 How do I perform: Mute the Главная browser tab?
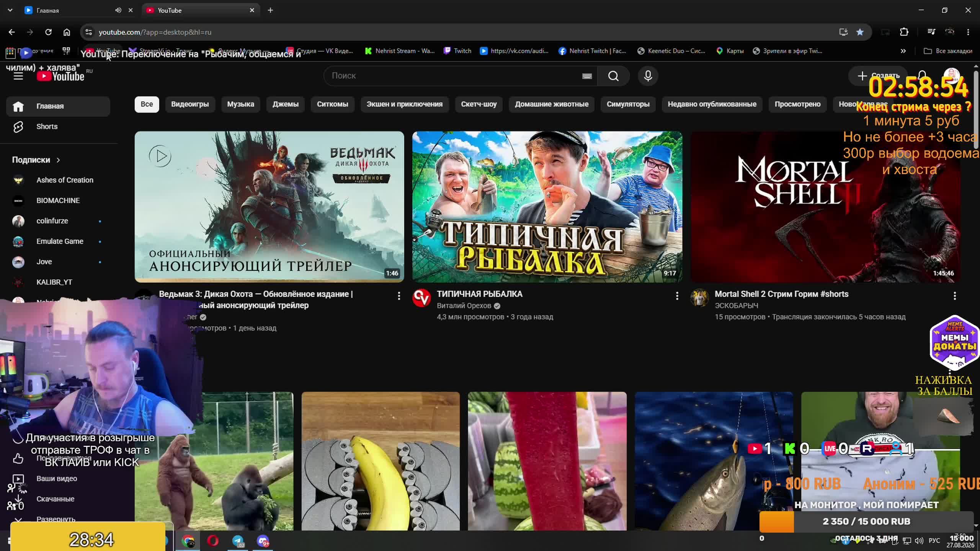pyautogui.click(x=118, y=10)
